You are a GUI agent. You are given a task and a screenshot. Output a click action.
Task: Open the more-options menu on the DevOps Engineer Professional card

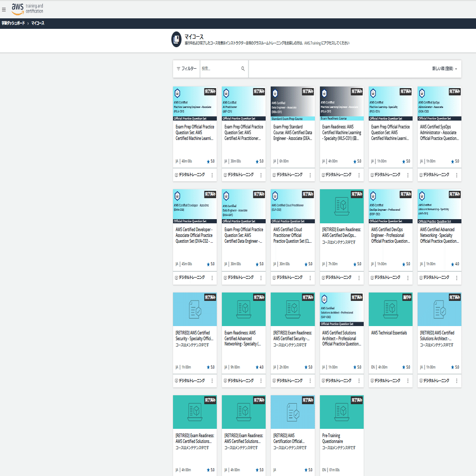[408, 278]
